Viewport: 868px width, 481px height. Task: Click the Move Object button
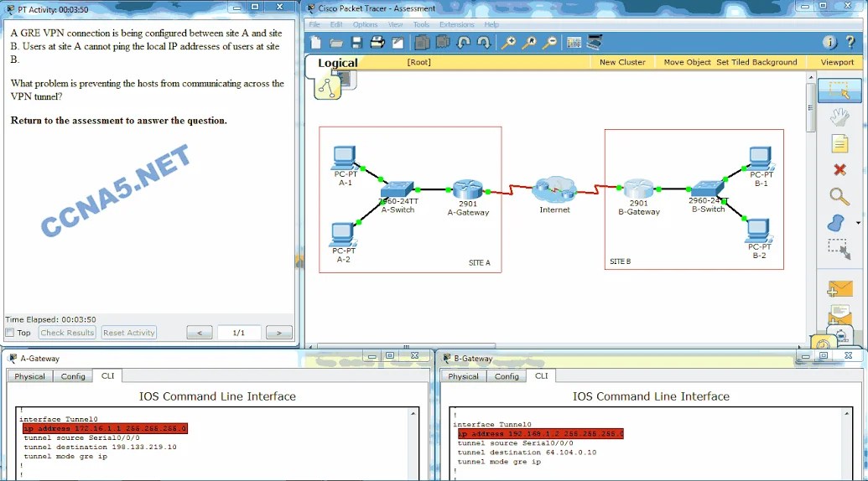tap(687, 62)
